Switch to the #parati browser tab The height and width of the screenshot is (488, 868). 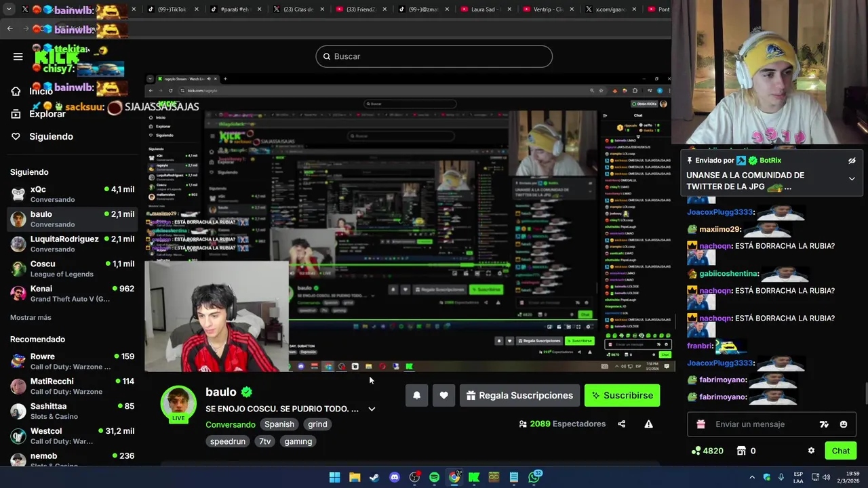click(x=235, y=9)
